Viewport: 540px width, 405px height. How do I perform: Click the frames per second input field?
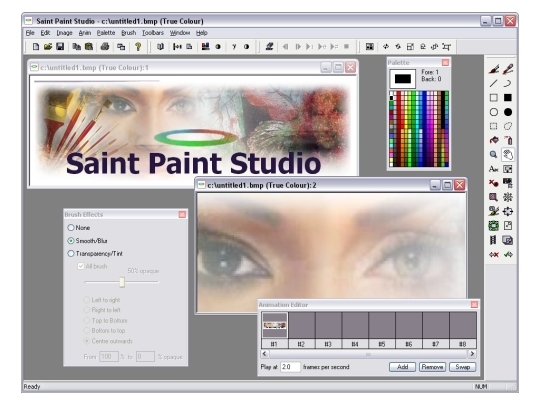(290, 367)
